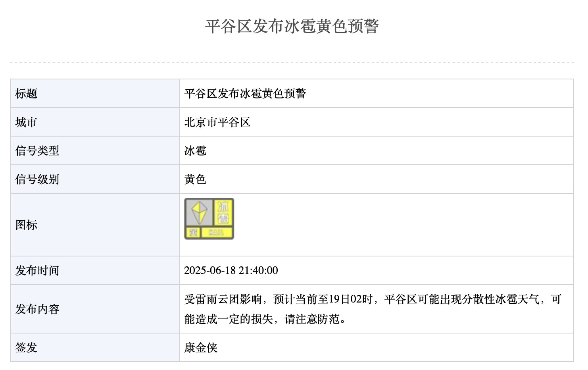
Task: Click the signal type value 冰雹
Action: click(x=195, y=151)
